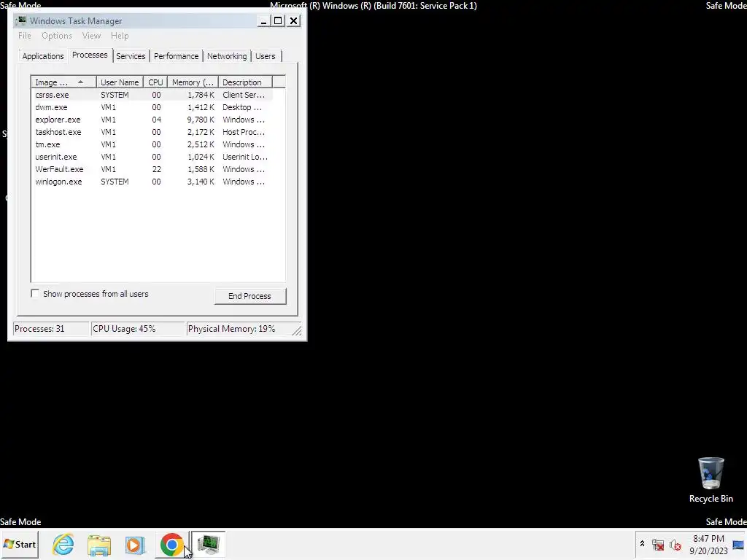Click the Show desktop tray icon
Viewport: 747px width, 560px height.
tap(738, 545)
